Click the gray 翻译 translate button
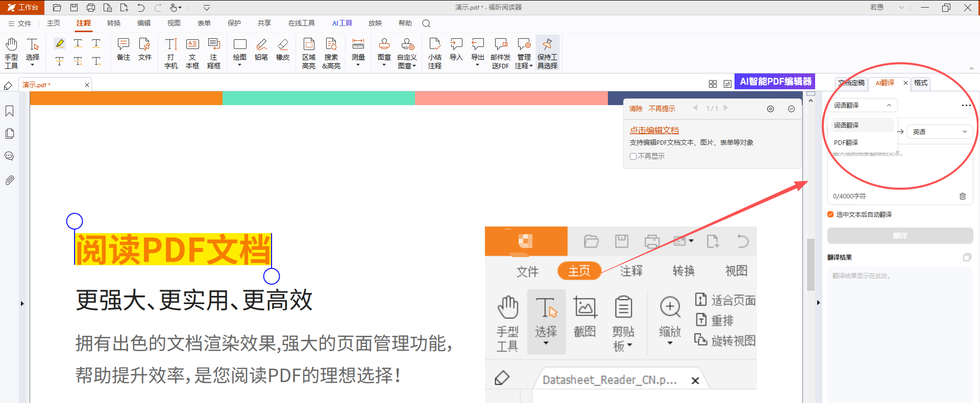The width and height of the screenshot is (980, 403). pos(900,236)
